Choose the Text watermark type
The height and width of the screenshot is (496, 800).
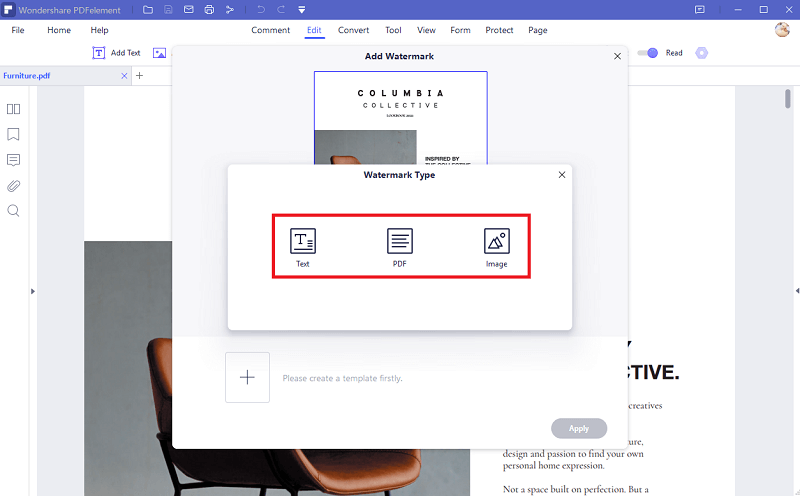pos(303,247)
